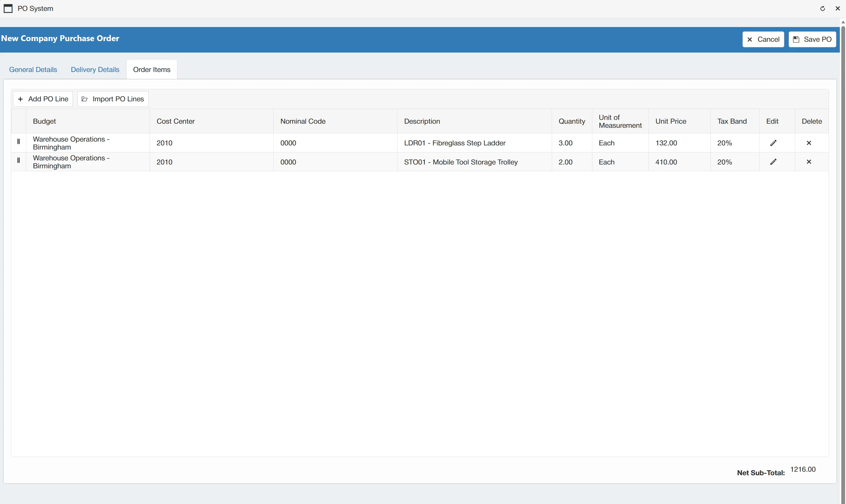Select the Order Items tab

tap(152, 70)
